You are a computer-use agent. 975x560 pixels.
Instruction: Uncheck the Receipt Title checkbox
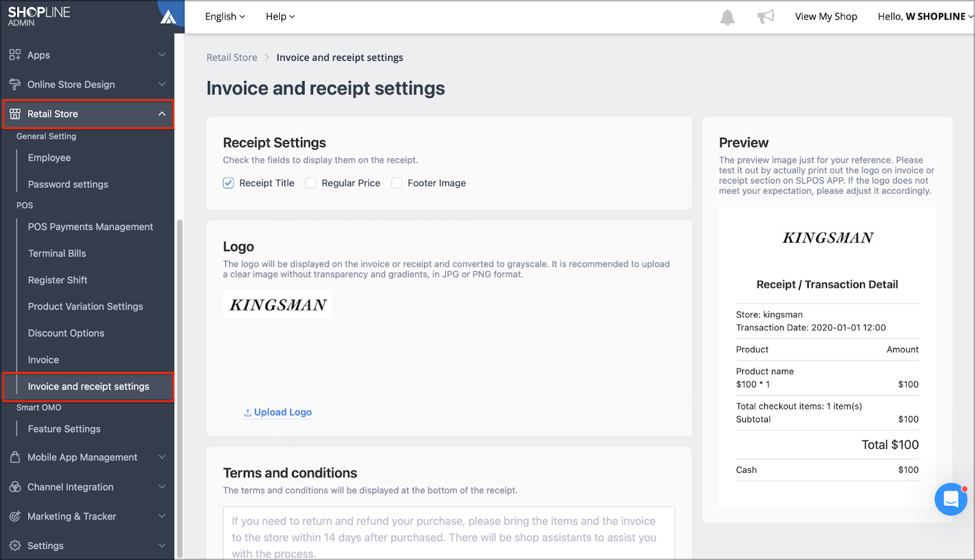228,183
